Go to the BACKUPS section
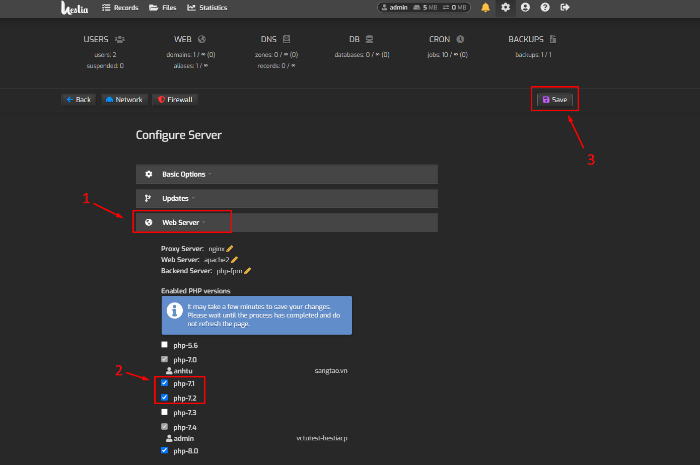The image size is (700, 465). [533, 39]
